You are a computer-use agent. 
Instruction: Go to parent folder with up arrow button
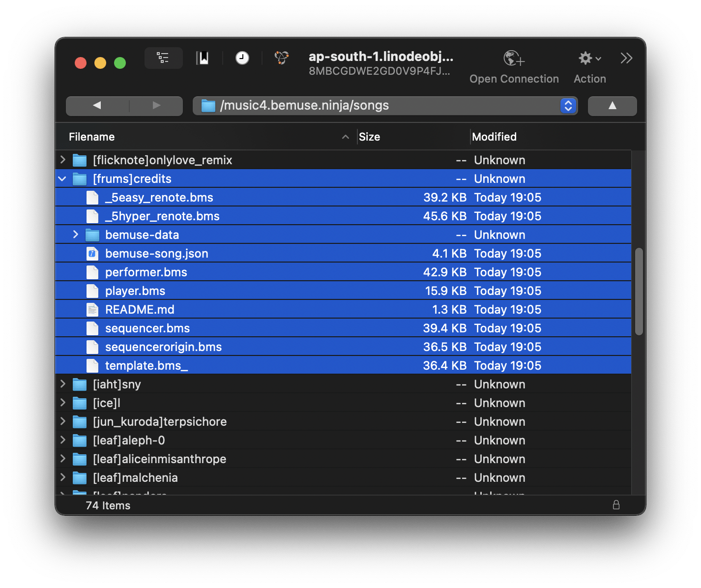click(612, 106)
